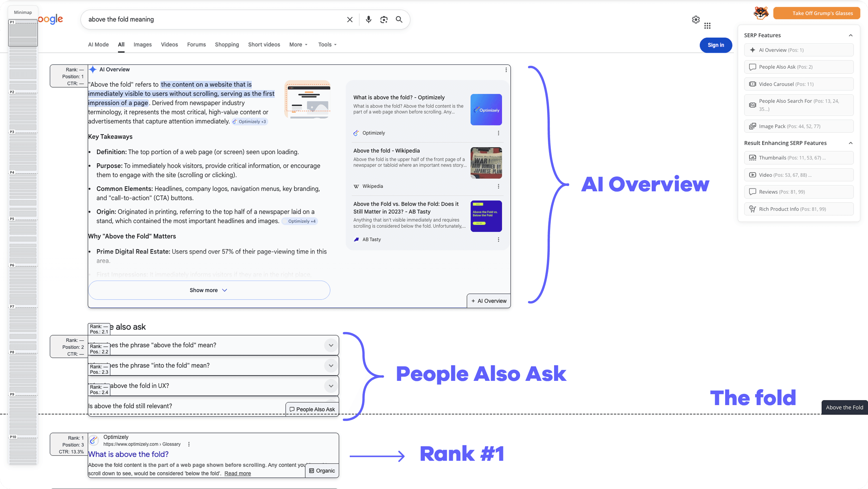
Task: Select the All results tab
Action: click(121, 44)
